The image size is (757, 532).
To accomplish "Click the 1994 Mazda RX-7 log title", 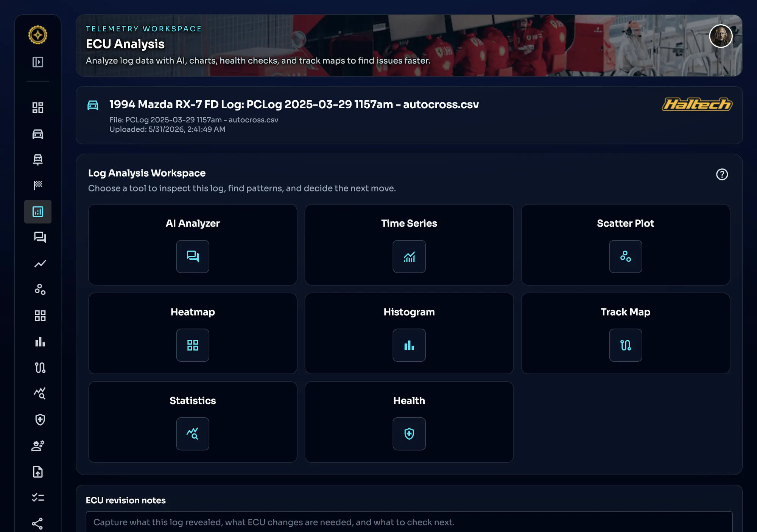I will pyautogui.click(x=294, y=104).
